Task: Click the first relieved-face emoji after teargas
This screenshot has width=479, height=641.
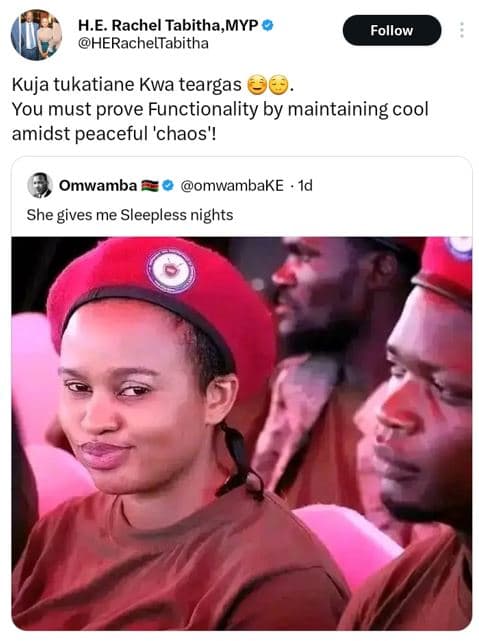Action: [x=256, y=85]
